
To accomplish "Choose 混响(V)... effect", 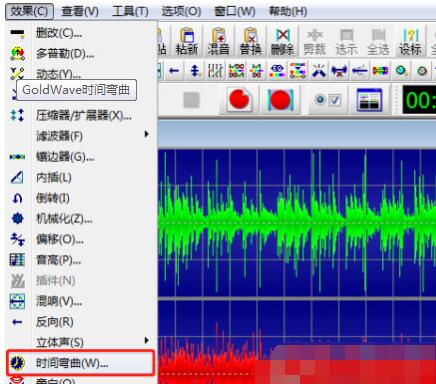I will 81,301.
